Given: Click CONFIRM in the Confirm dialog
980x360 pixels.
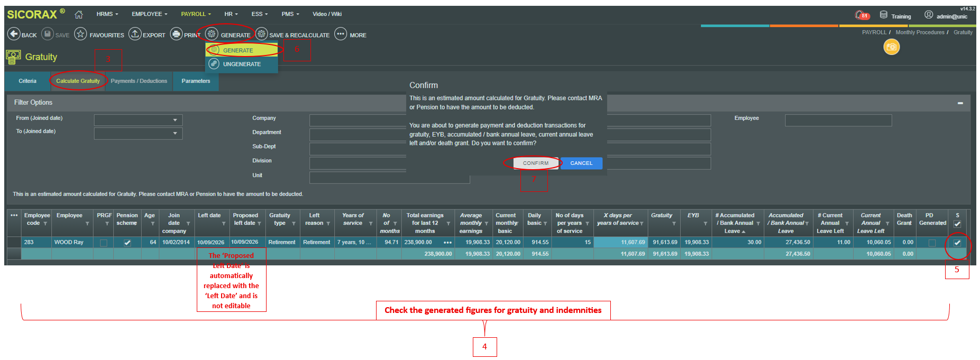Looking at the screenshot, I should point(536,163).
